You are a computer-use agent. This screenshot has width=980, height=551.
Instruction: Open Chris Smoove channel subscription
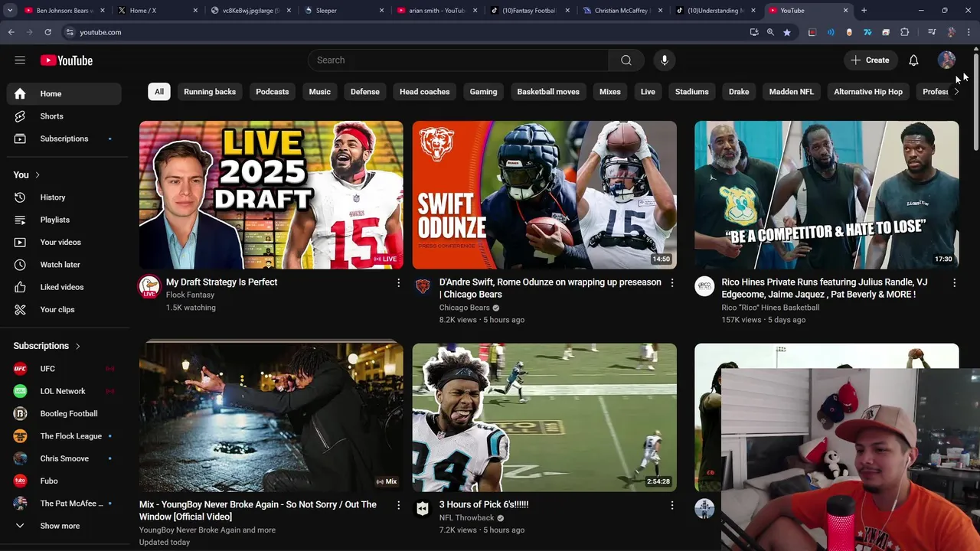64,458
